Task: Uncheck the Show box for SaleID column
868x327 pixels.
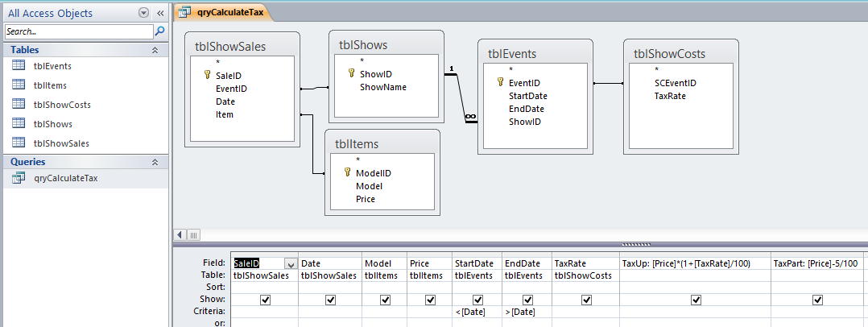Action: pyautogui.click(x=265, y=300)
